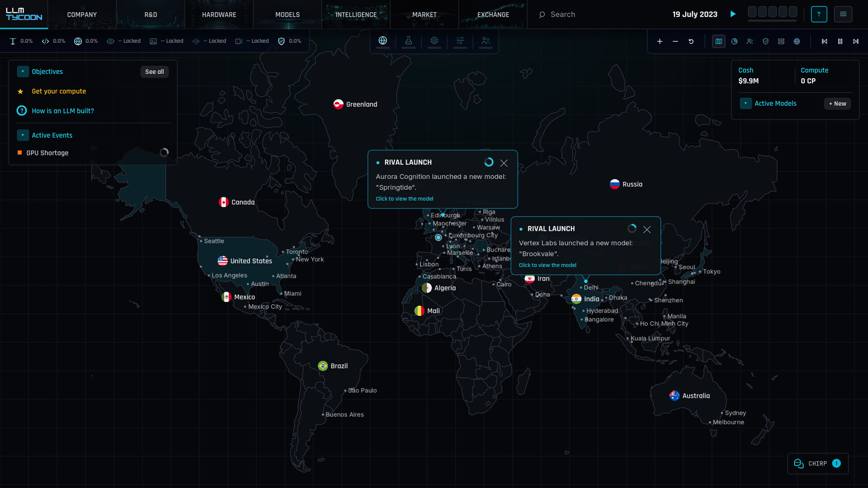Toggle the shield safety overlay
Screen dimensions: 868x488
(765, 42)
